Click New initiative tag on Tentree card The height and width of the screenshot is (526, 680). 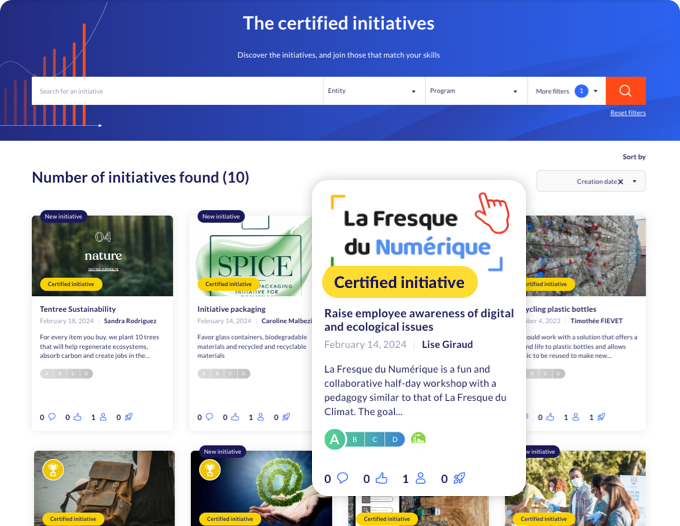(63, 216)
